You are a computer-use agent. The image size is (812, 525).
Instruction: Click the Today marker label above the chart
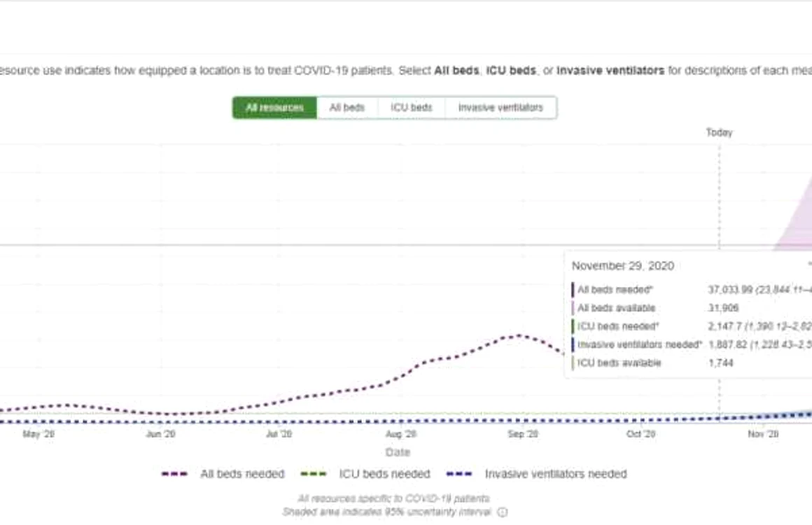click(720, 132)
